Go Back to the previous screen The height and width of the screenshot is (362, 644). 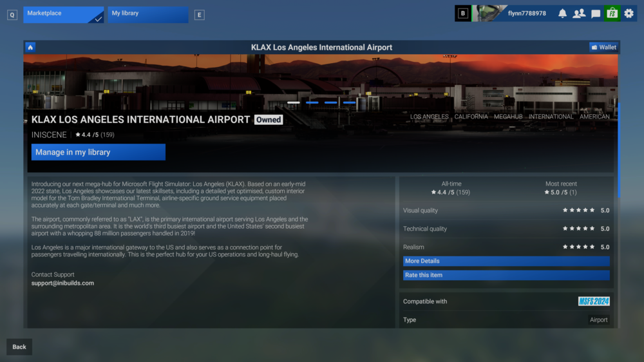click(19, 347)
